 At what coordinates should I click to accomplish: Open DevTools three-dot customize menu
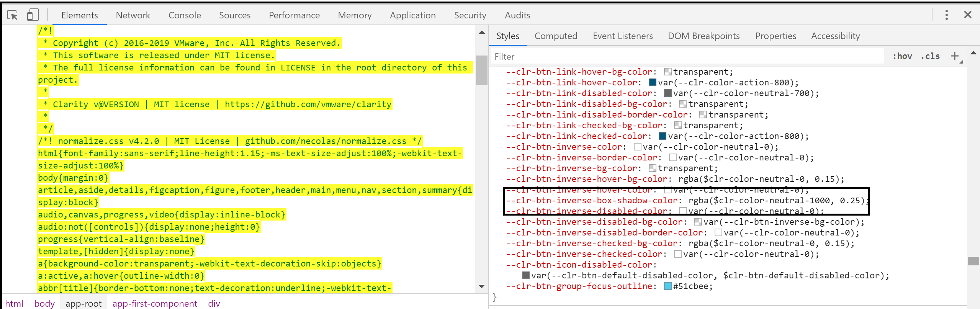click(x=946, y=15)
